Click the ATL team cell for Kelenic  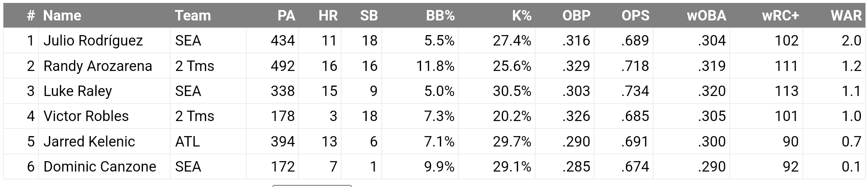click(187, 142)
